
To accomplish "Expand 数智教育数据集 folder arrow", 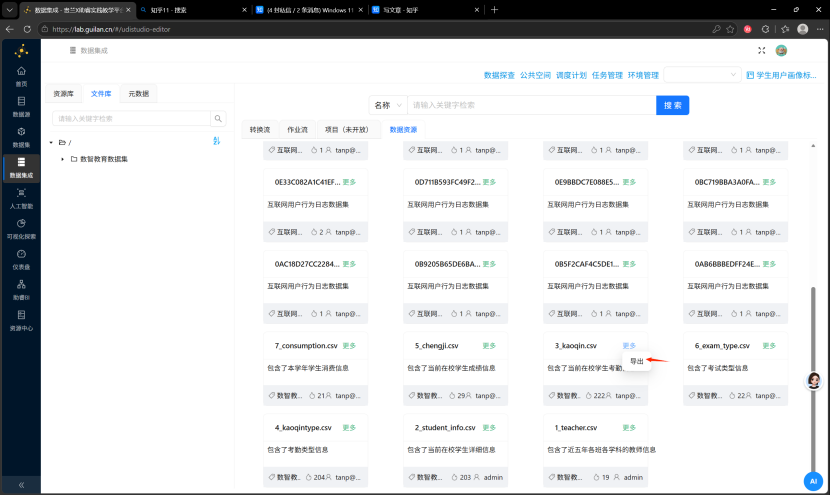I will pos(62,159).
